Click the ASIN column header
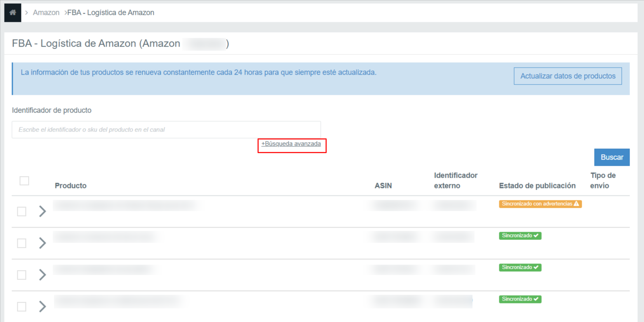The height and width of the screenshot is (322, 644). click(383, 186)
